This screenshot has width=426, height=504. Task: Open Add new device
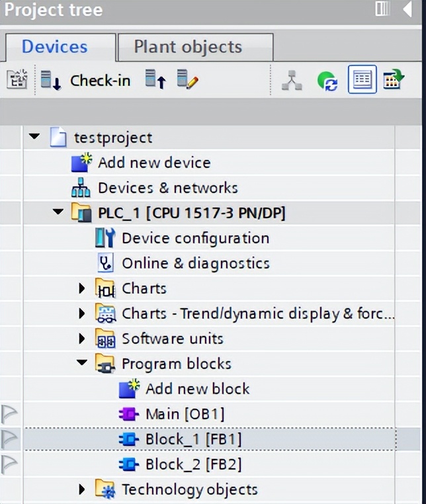click(153, 163)
